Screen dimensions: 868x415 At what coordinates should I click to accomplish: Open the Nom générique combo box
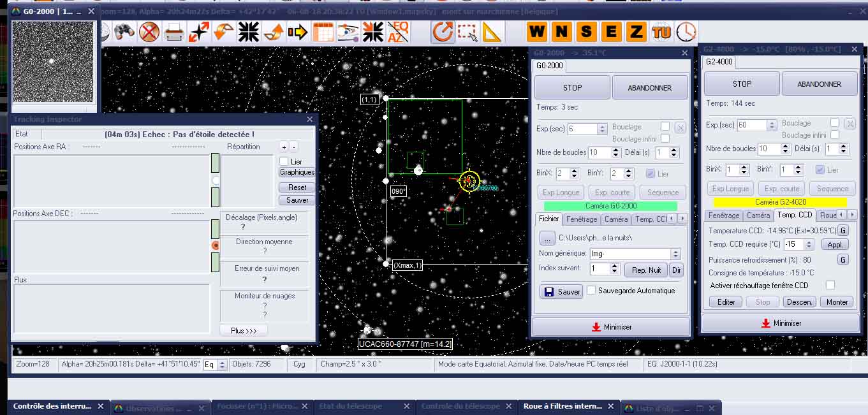point(675,254)
